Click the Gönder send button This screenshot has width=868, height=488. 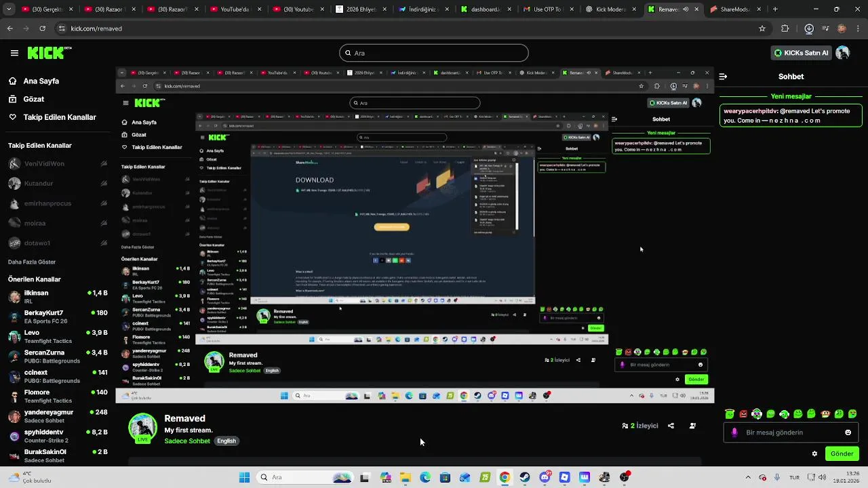tap(842, 454)
